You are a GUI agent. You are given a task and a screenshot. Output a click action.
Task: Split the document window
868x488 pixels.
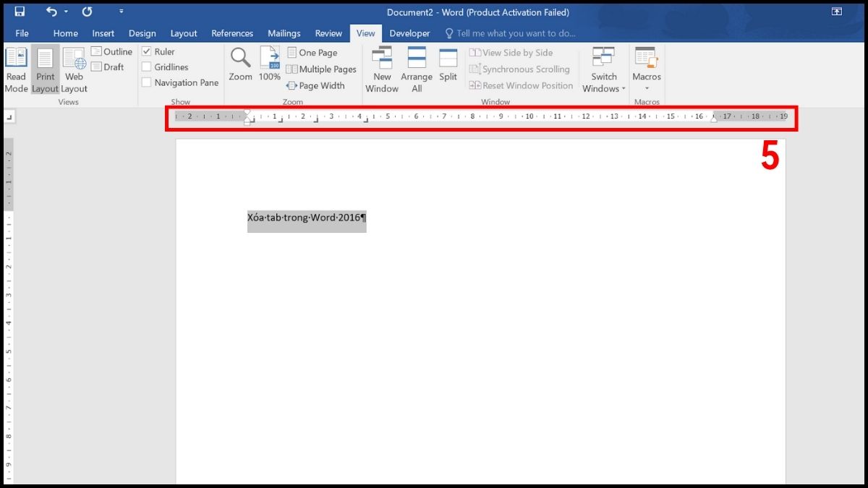click(x=448, y=65)
